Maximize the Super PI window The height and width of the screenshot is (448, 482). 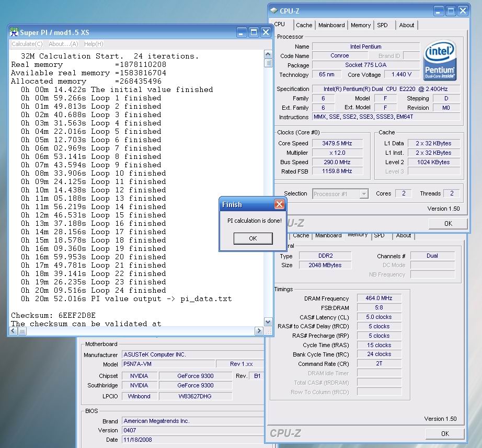point(254,32)
